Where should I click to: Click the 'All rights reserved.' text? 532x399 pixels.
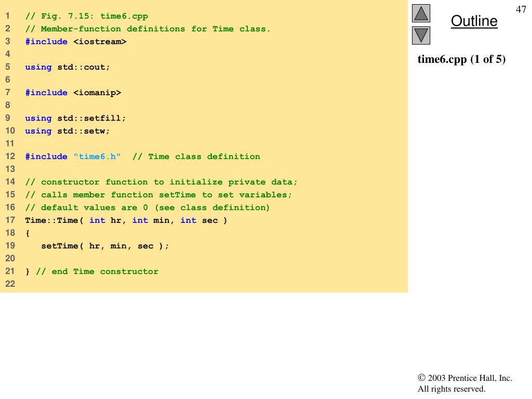click(x=451, y=389)
